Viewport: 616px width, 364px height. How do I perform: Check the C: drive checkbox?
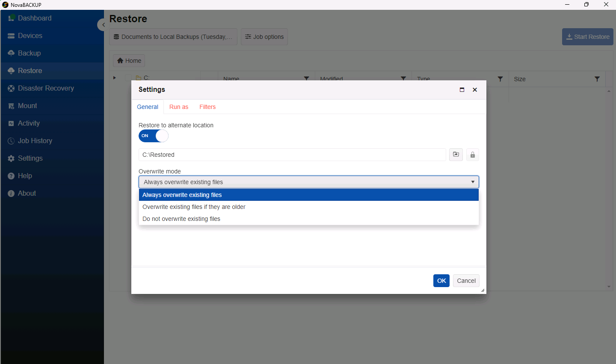(x=128, y=78)
